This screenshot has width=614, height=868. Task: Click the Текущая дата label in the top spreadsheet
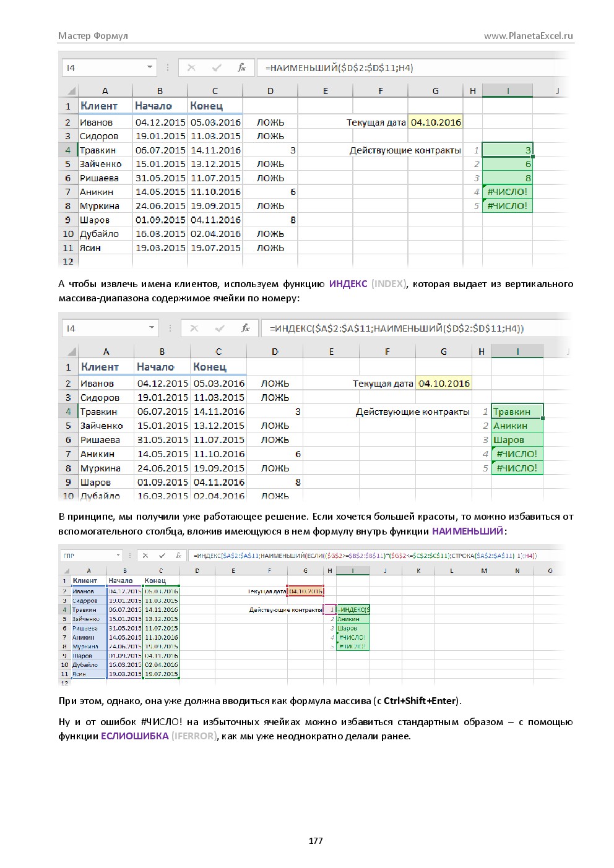pos(376,122)
